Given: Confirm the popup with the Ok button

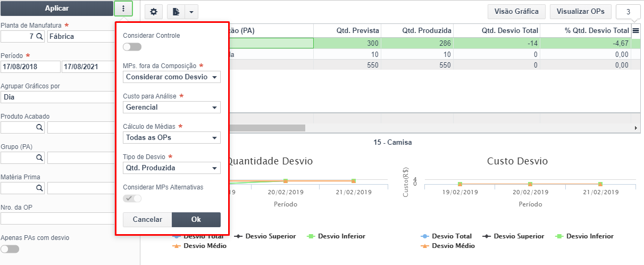Looking at the screenshot, I should tap(196, 219).
